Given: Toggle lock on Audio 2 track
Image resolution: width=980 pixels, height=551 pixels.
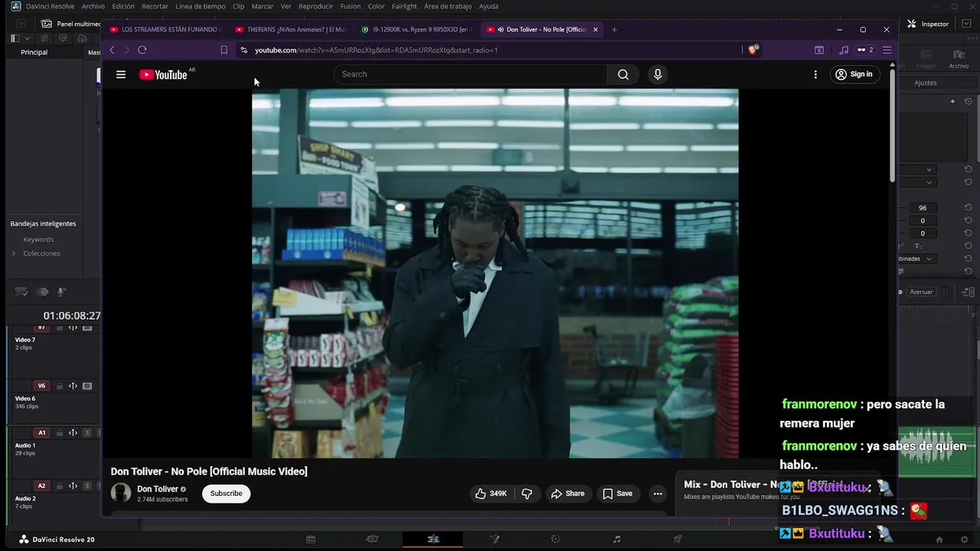Looking at the screenshot, I should point(60,486).
